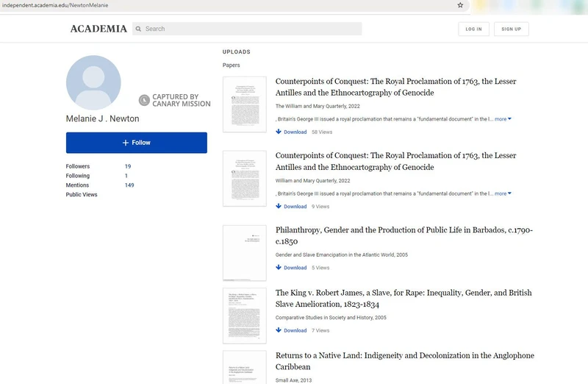Image resolution: width=588 pixels, height=384 pixels.
Task: Open the second Counterpoints of Conquest paper title
Action: click(395, 161)
